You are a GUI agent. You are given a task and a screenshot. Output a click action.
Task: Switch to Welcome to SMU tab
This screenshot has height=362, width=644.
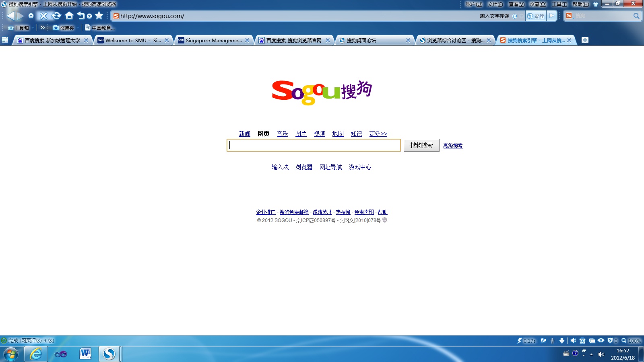[x=133, y=40]
